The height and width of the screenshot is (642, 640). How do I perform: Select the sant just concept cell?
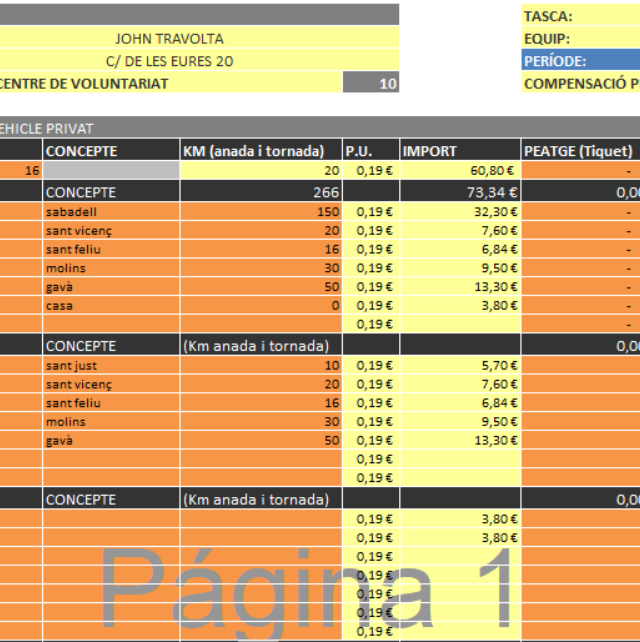[111, 365]
